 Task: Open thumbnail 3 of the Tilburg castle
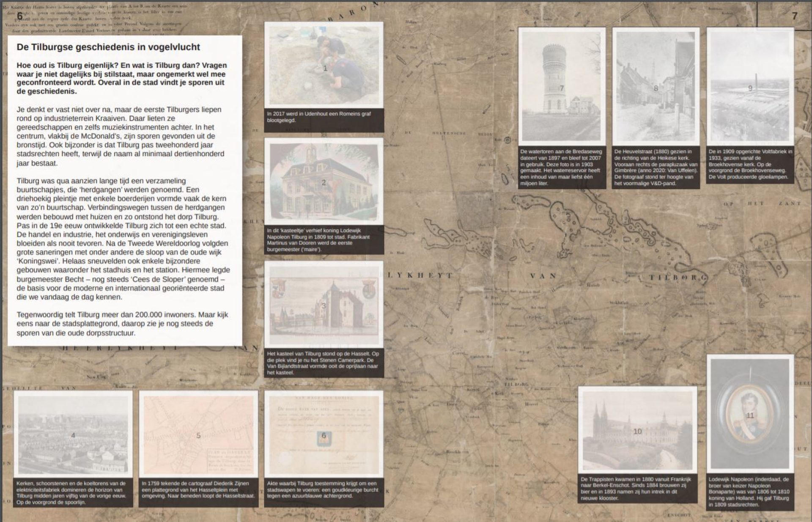[324, 305]
